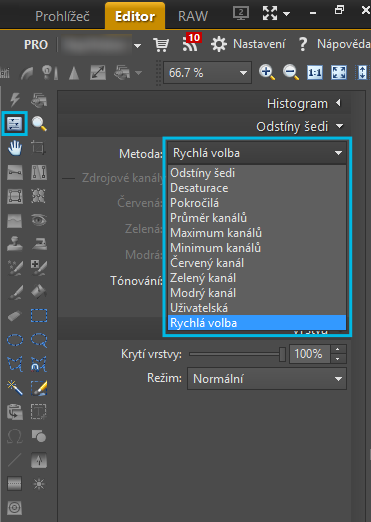Set zoom to 1:1
Screen dimensions: 371x522
tap(315, 72)
